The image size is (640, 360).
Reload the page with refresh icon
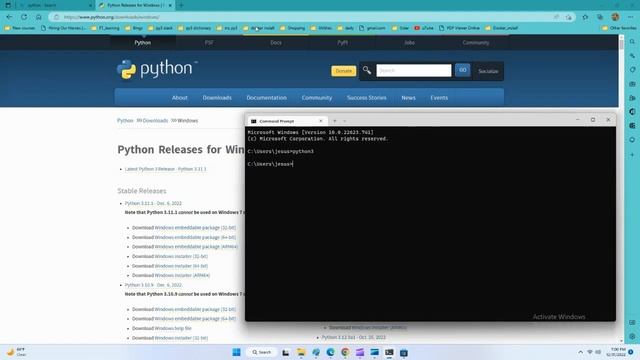point(24,17)
